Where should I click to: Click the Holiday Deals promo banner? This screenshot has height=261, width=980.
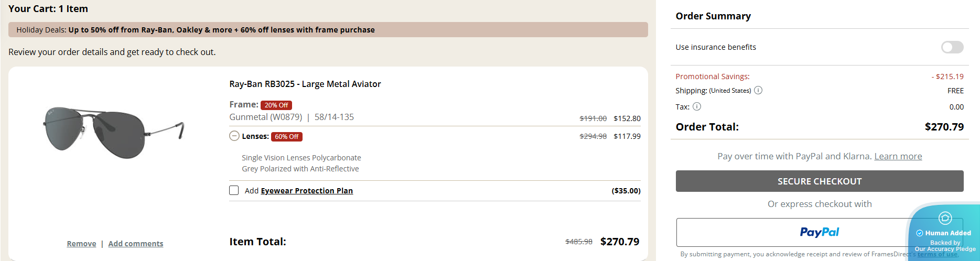point(328,30)
